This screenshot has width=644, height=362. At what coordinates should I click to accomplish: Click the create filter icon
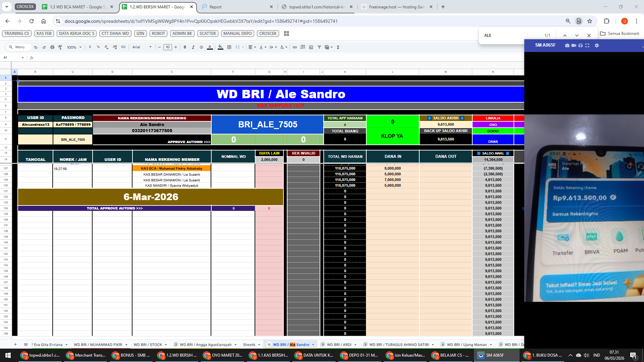tap(319, 47)
